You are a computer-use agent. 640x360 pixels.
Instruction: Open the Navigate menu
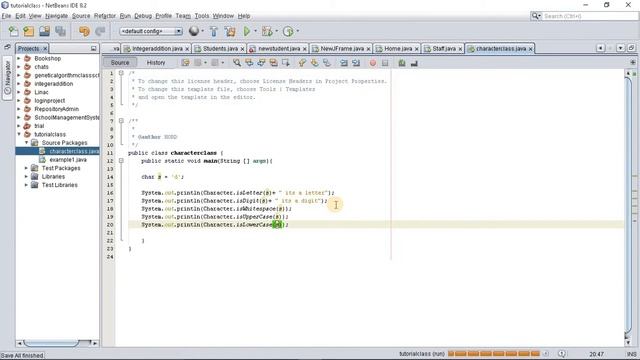pos(56,16)
